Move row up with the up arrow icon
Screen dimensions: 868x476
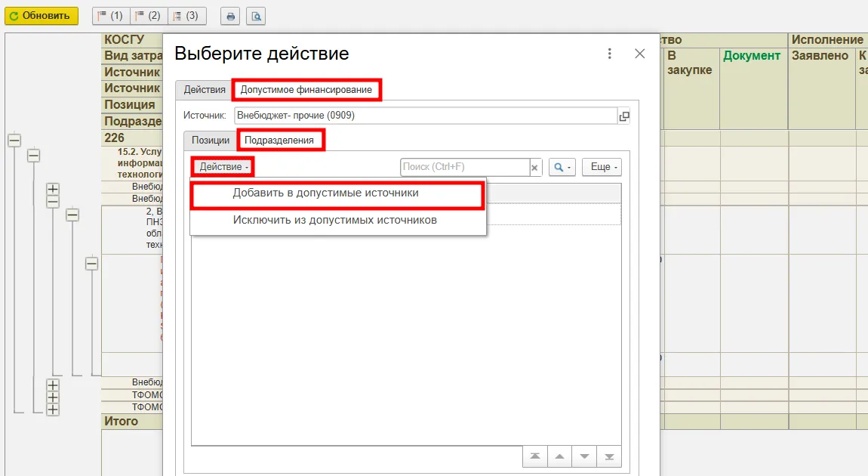pos(559,456)
